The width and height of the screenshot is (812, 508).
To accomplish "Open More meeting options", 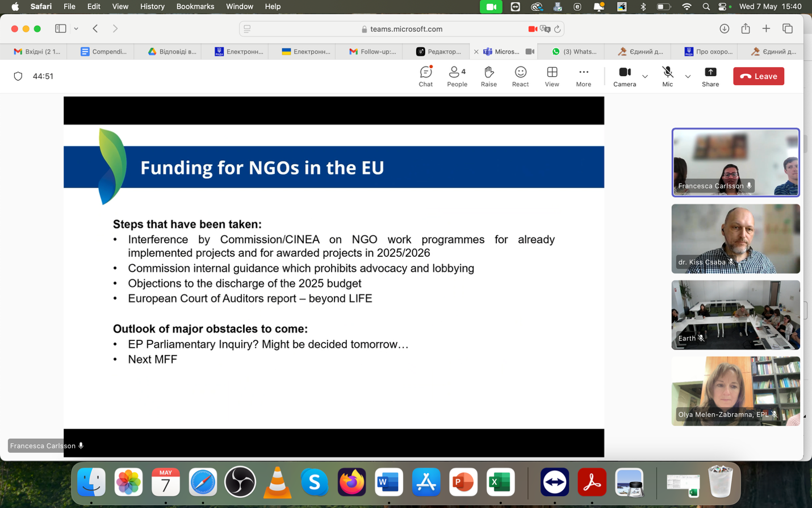I will [x=583, y=76].
